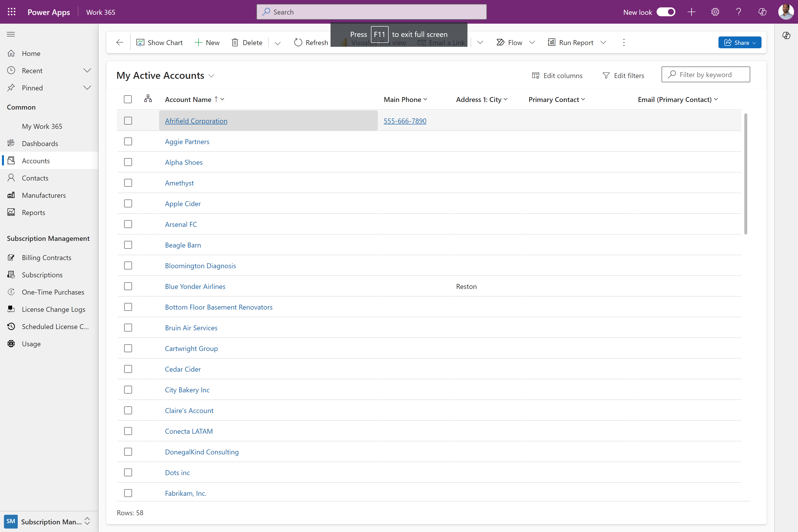Expand the My Active Accounts view selector
This screenshot has width=798, height=532.
pyautogui.click(x=211, y=76)
